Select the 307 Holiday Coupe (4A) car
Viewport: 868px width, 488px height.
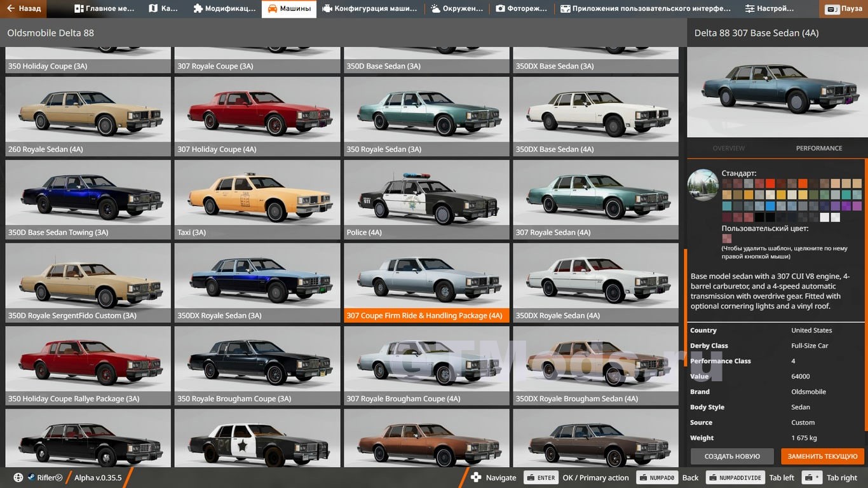(x=257, y=116)
